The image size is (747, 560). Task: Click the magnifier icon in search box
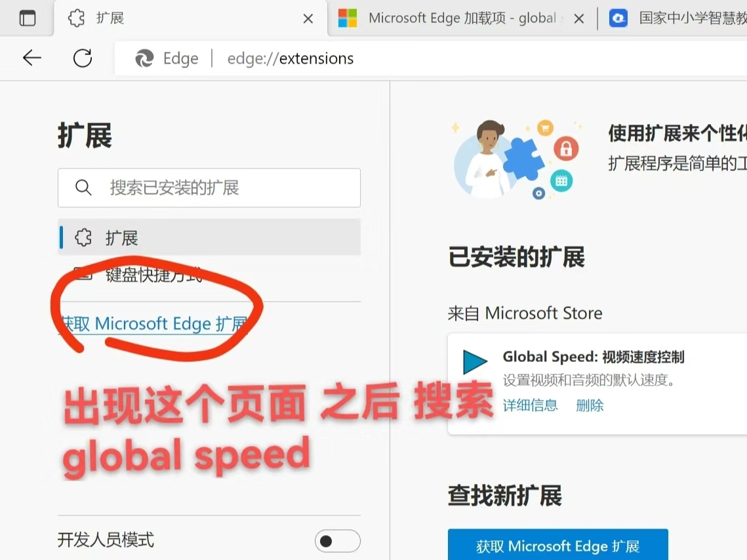click(x=83, y=188)
